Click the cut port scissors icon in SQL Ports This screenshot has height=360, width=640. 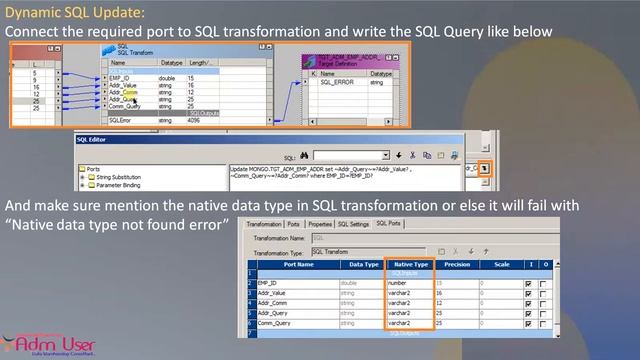(x=456, y=252)
